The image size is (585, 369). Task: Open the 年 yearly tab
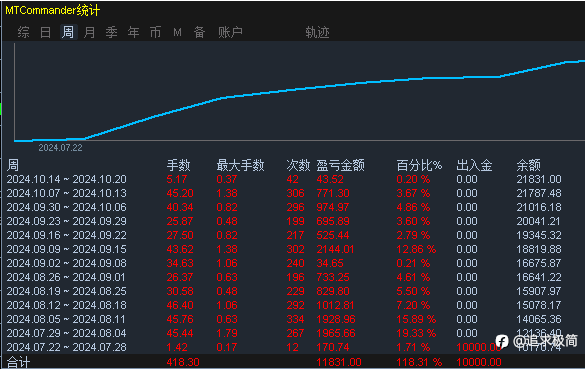tap(134, 32)
